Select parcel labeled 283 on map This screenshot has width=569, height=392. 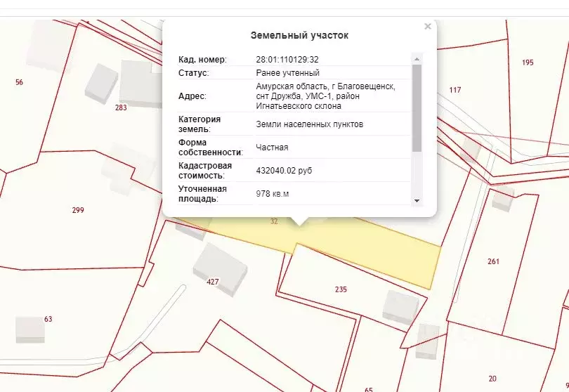coord(121,107)
